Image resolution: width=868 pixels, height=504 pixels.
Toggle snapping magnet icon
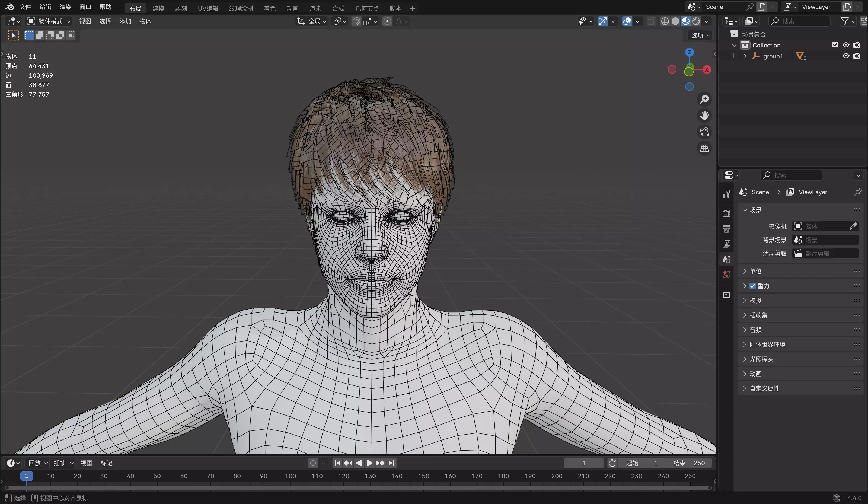point(356,21)
